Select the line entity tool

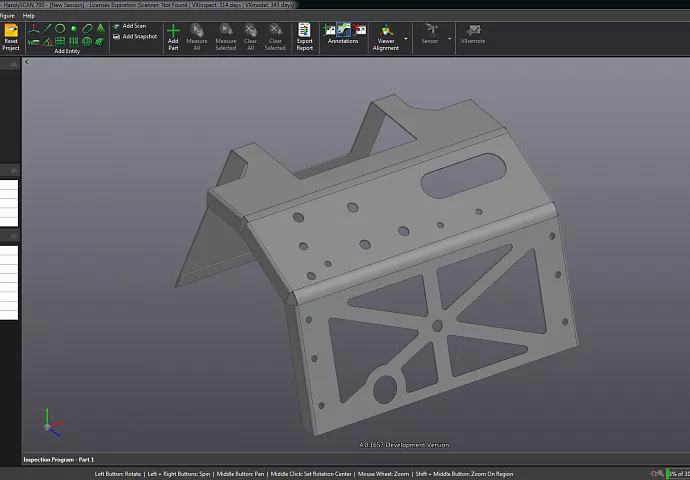(x=47, y=28)
